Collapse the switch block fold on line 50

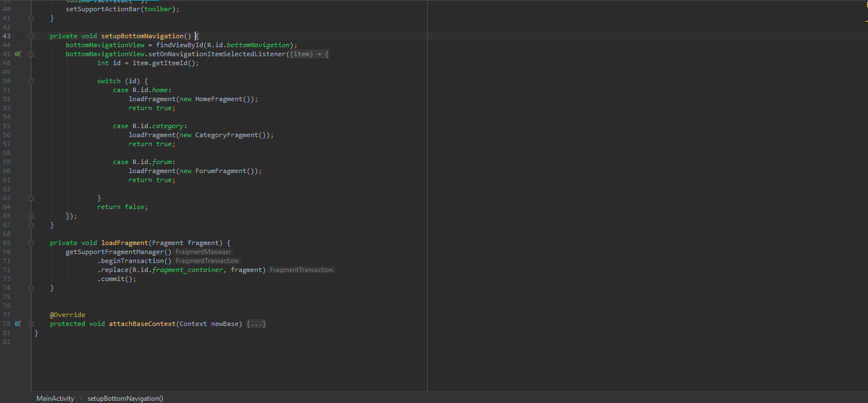click(x=31, y=81)
